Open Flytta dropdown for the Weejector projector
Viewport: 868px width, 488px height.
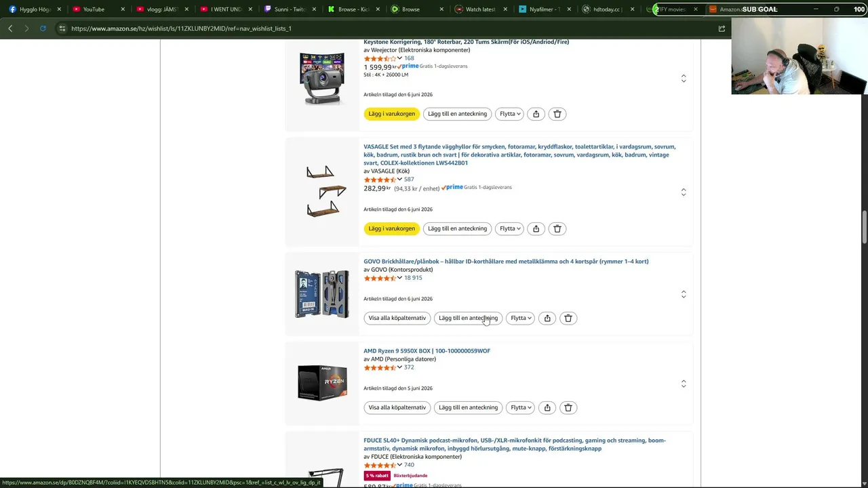click(509, 114)
